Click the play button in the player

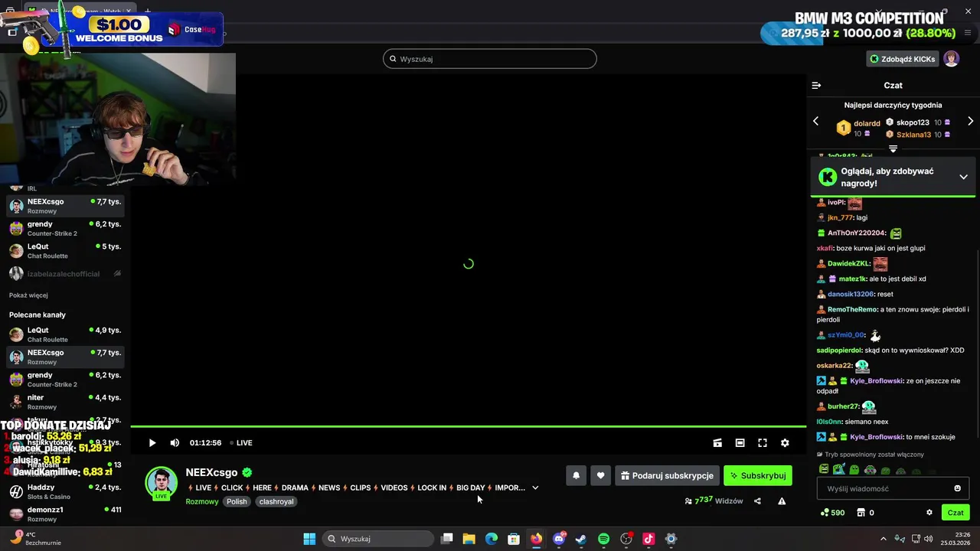pos(152,442)
